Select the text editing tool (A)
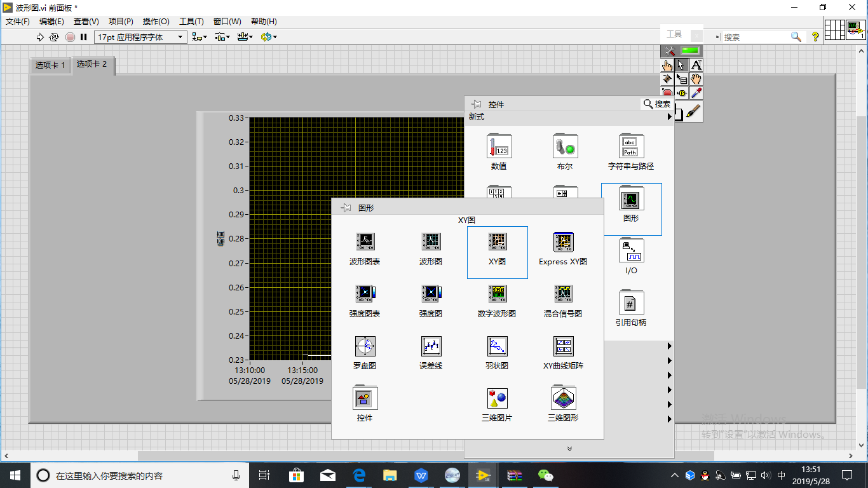The image size is (868, 488). point(696,65)
